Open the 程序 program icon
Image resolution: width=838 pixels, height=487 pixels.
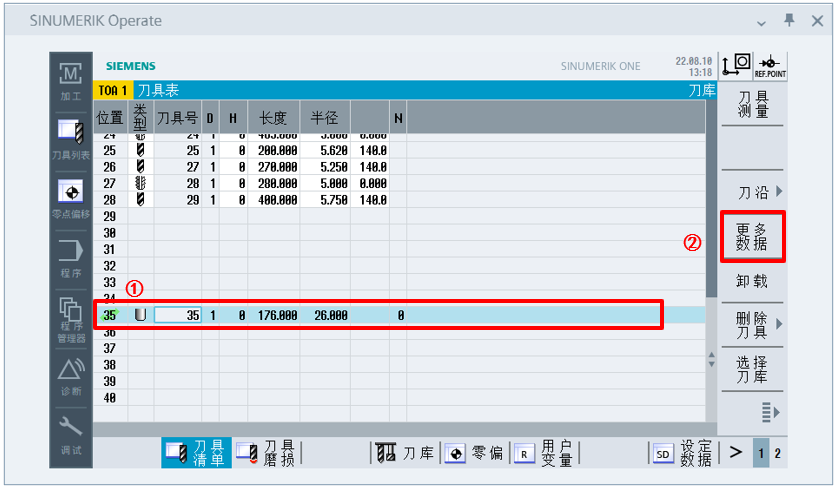pyautogui.click(x=71, y=258)
